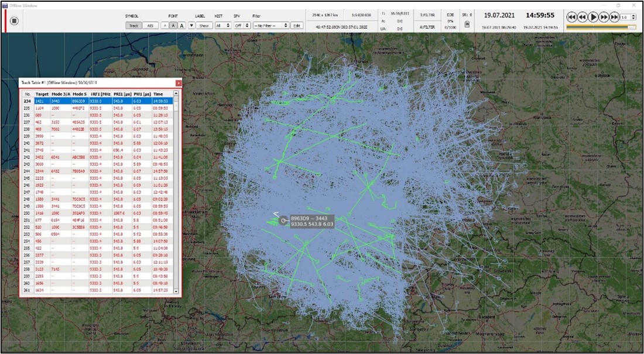Select row 242 with Mode S ABC5B8

click(97, 157)
